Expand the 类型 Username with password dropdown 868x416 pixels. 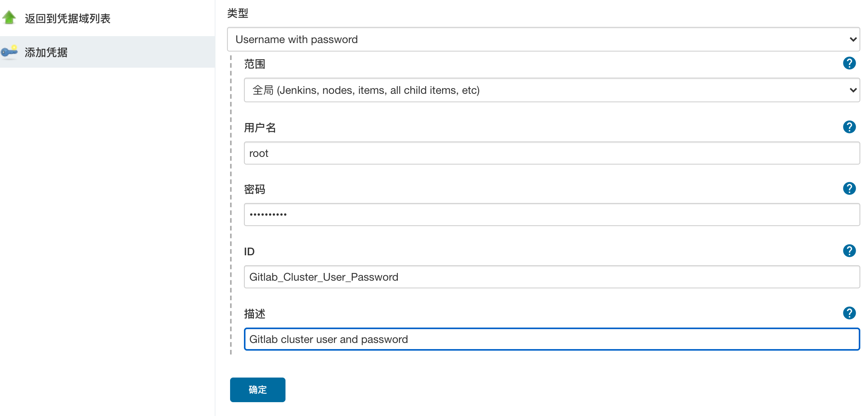(543, 39)
